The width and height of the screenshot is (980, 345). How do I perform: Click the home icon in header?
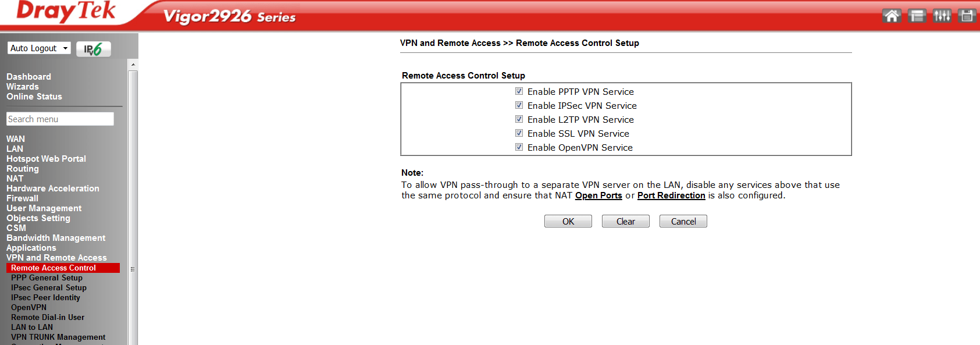(x=892, y=16)
